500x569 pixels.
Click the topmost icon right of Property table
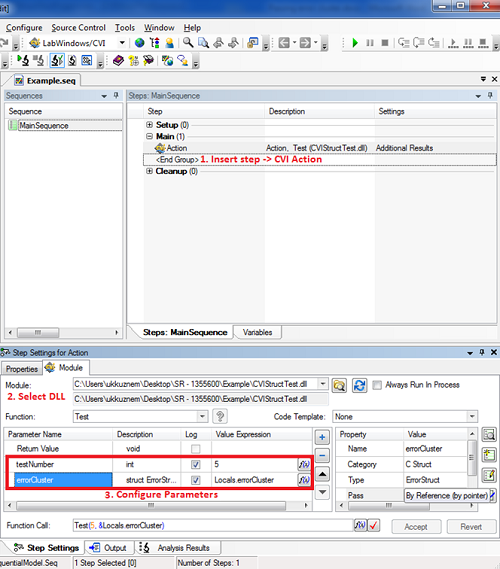(x=489, y=434)
